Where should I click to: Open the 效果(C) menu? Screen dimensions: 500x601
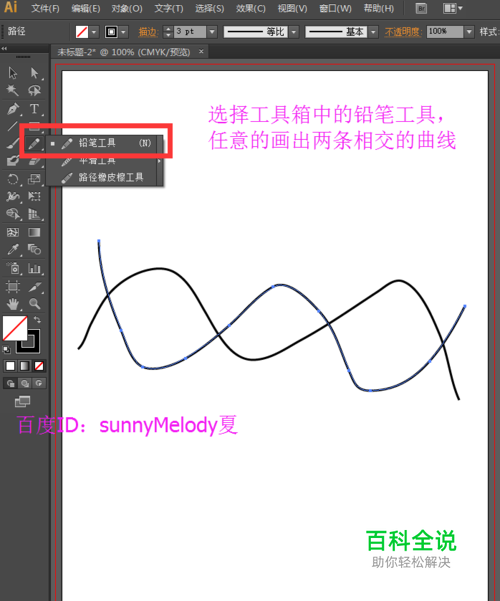251,8
